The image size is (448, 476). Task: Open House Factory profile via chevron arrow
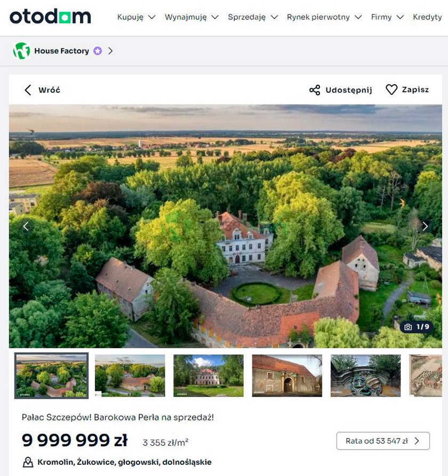110,51
